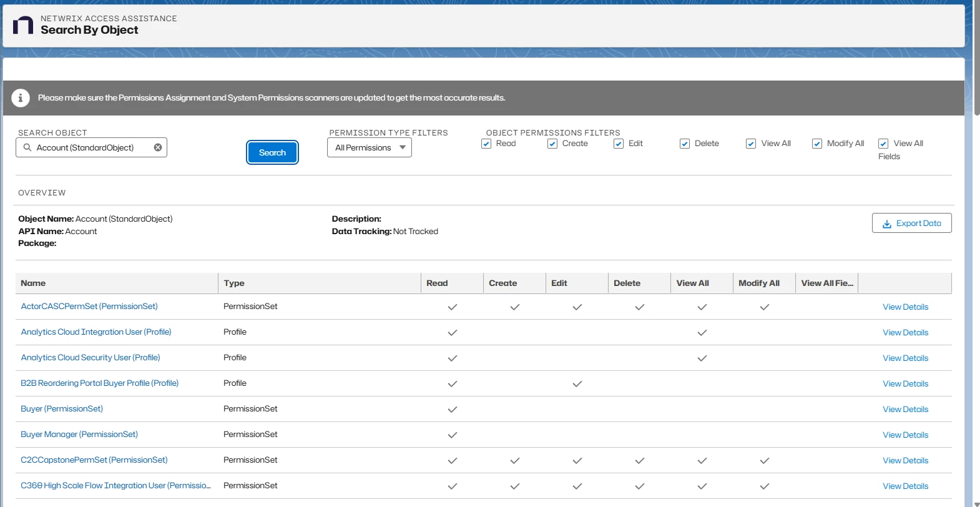This screenshot has height=507, width=980.
Task: Click the Read checkmark for ActorCASCPermSet row
Action: (x=453, y=307)
